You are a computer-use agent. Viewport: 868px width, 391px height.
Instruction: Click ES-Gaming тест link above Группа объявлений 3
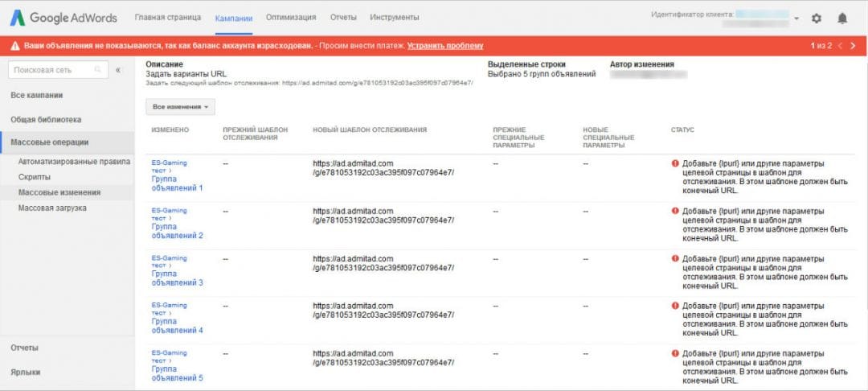[x=169, y=262]
